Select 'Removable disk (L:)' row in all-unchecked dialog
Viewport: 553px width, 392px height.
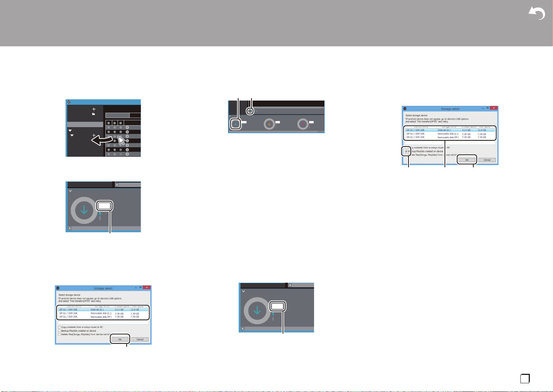(103, 313)
